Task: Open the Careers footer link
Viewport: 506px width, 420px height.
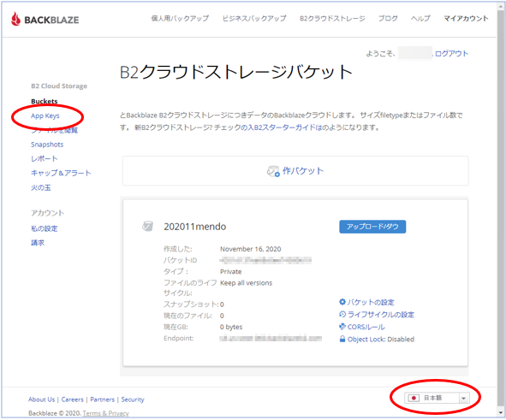Action: point(72,399)
